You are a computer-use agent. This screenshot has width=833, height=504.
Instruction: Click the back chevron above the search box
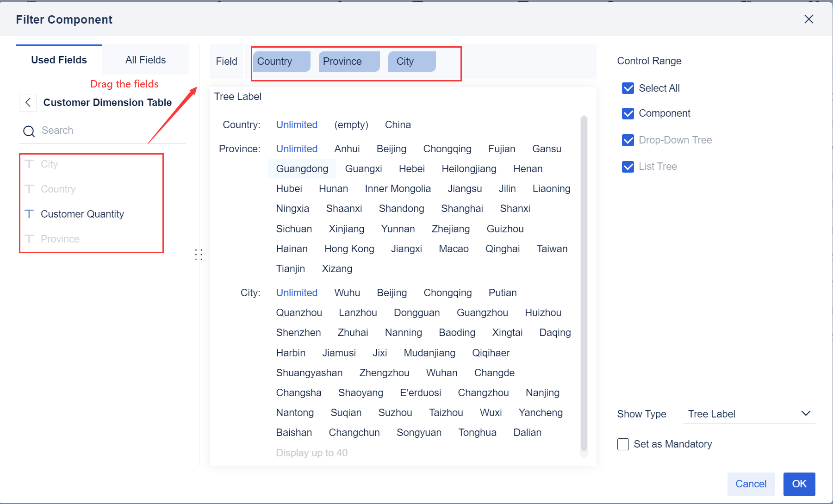point(28,102)
